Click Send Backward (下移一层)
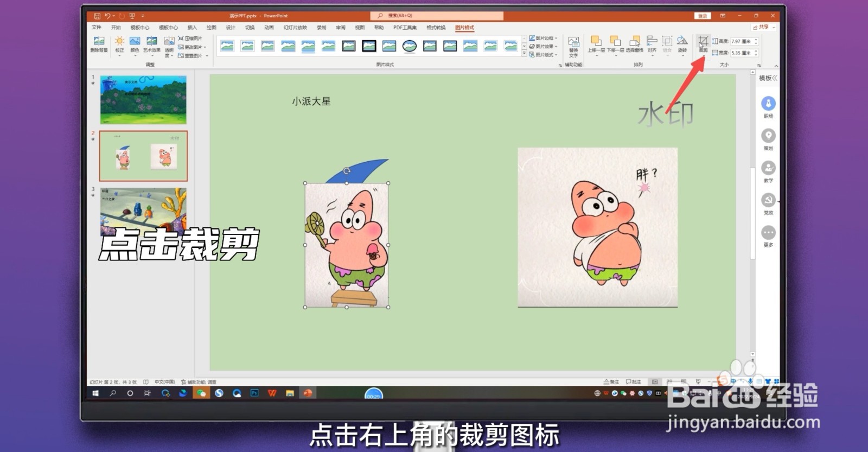868x452 pixels. (x=615, y=46)
